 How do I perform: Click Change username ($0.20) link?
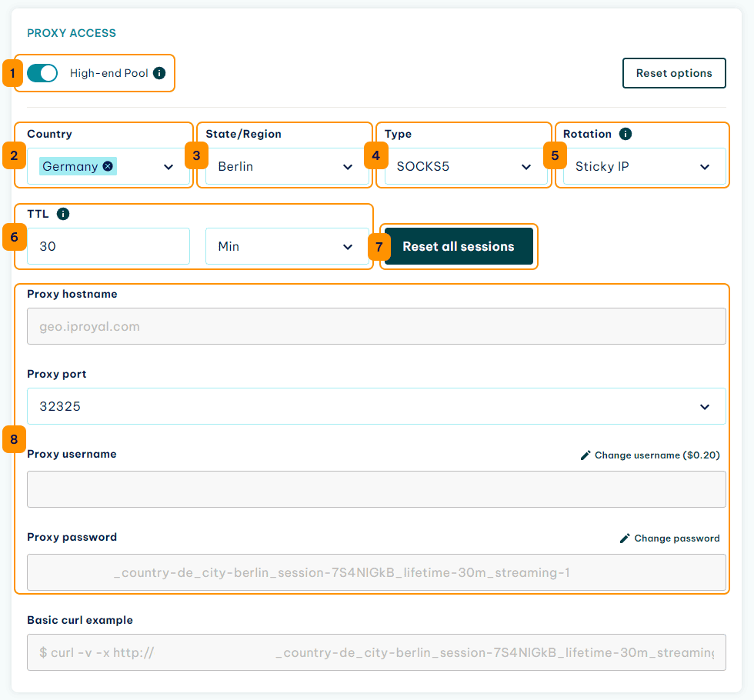[x=650, y=455]
